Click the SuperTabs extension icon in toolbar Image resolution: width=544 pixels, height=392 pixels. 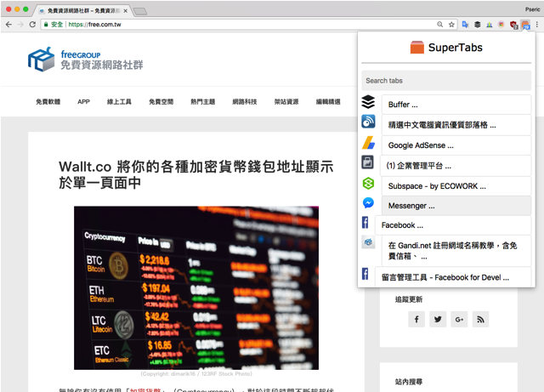coord(525,25)
